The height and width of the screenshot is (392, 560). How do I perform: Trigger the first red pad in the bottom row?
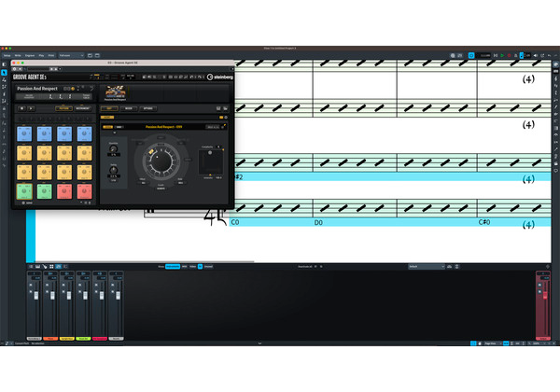click(x=64, y=191)
